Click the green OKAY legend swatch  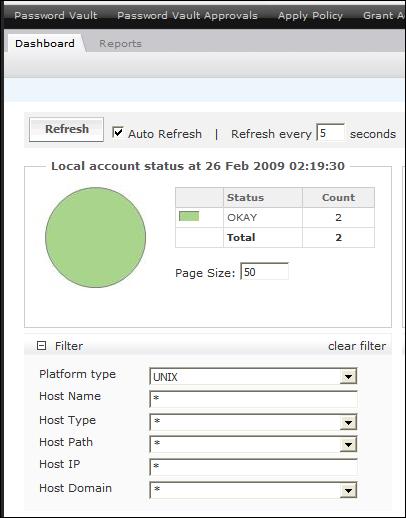point(189,216)
